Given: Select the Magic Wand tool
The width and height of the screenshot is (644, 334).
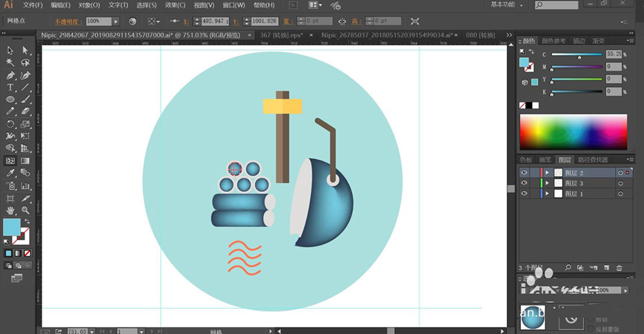Looking at the screenshot, I should 10,62.
